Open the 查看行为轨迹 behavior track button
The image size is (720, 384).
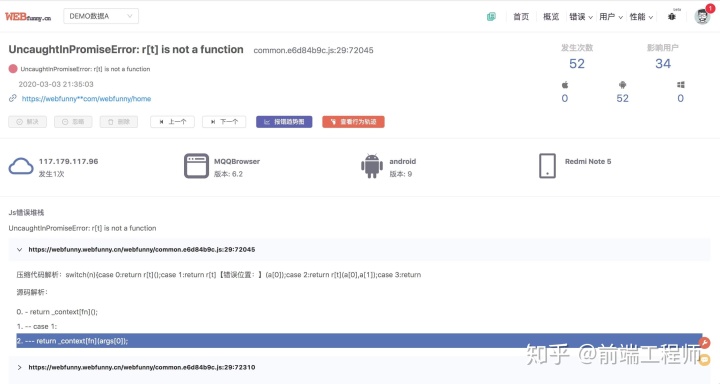tap(353, 122)
